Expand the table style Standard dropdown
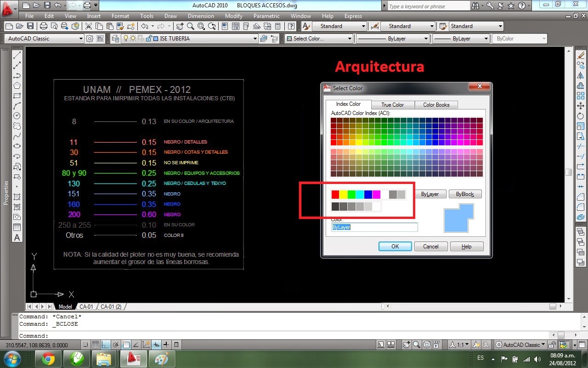The width and height of the screenshot is (588, 368). (500, 26)
